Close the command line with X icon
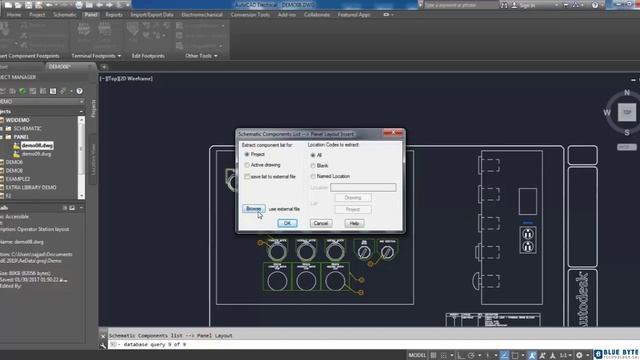 pyautogui.click(x=103, y=336)
